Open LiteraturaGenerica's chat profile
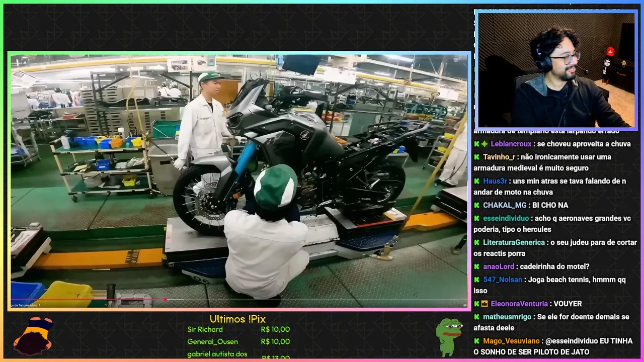This screenshot has height=362, width=644. pyautogui.click(x=514, y=242)
